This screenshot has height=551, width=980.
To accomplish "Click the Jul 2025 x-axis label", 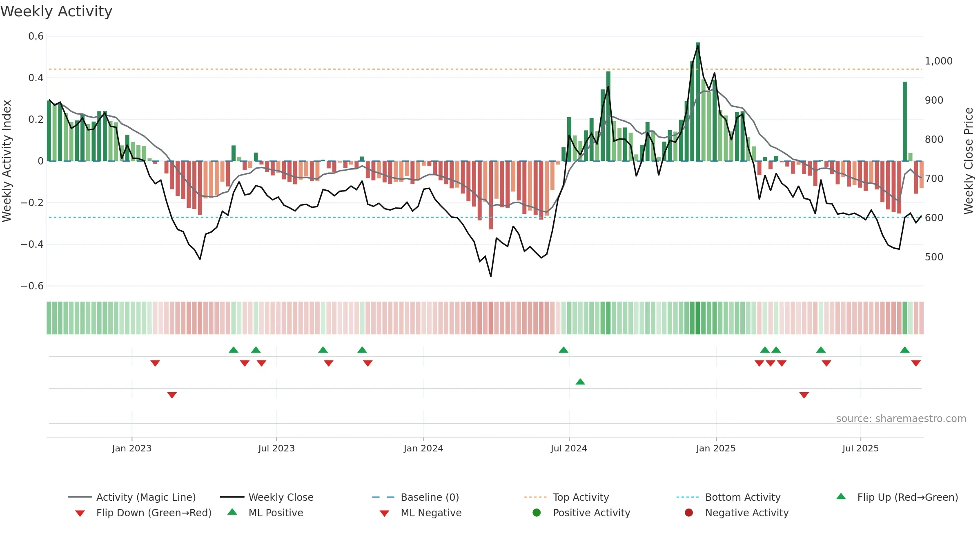I will point(860,449).
